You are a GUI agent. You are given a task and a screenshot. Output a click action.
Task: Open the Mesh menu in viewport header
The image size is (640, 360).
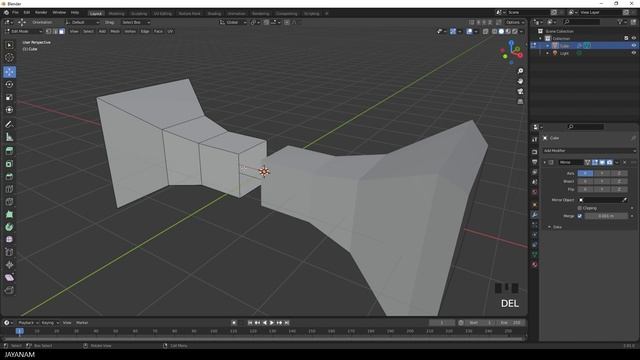(x=115, y=31)
